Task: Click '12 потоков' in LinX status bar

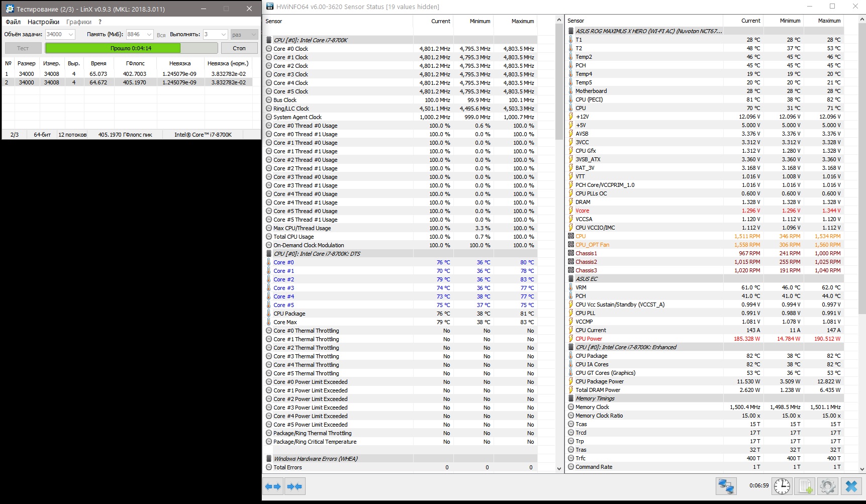Action: click(72, 135)
